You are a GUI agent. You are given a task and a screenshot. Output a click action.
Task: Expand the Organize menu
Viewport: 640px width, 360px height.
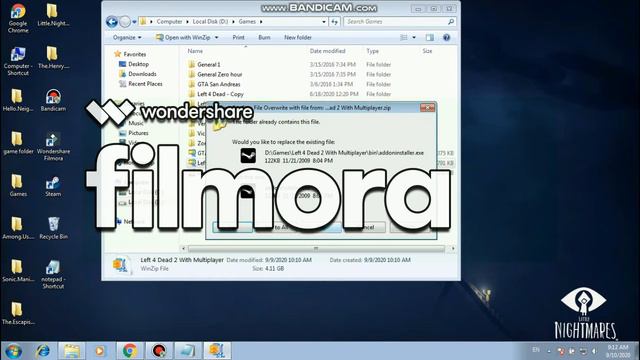point(127,38)
